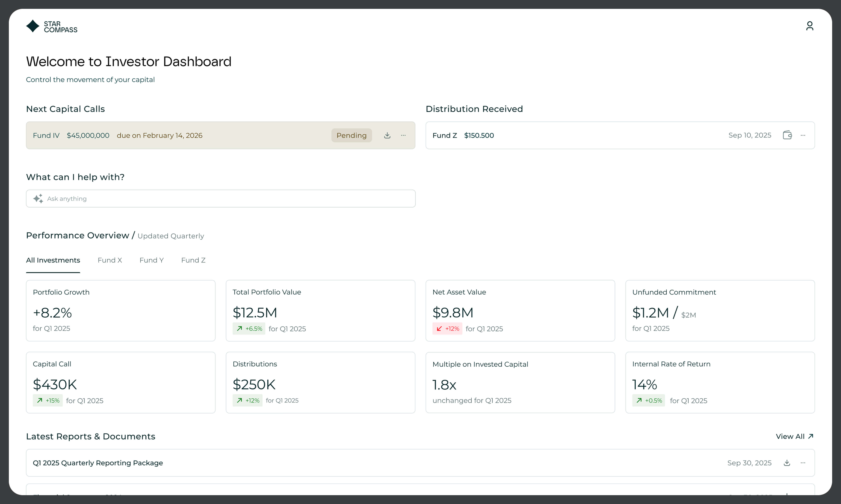Open the user profile icon
This screenshot has width=841, height=504.
click(x=809, y=26)
